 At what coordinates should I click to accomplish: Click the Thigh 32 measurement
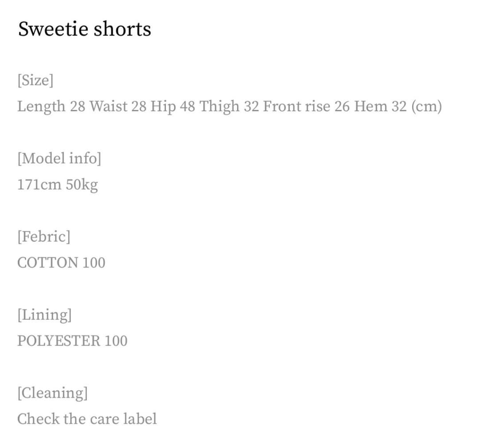(229, 106)
